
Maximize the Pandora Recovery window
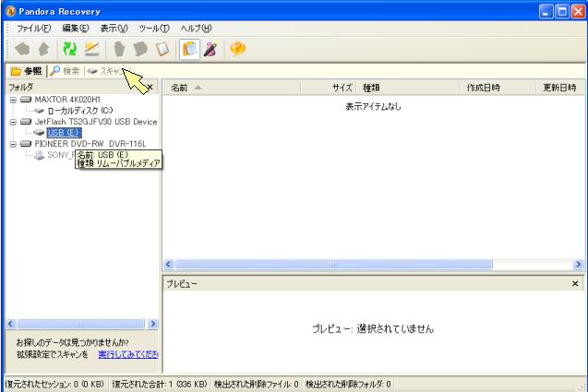tap(562, 12)
